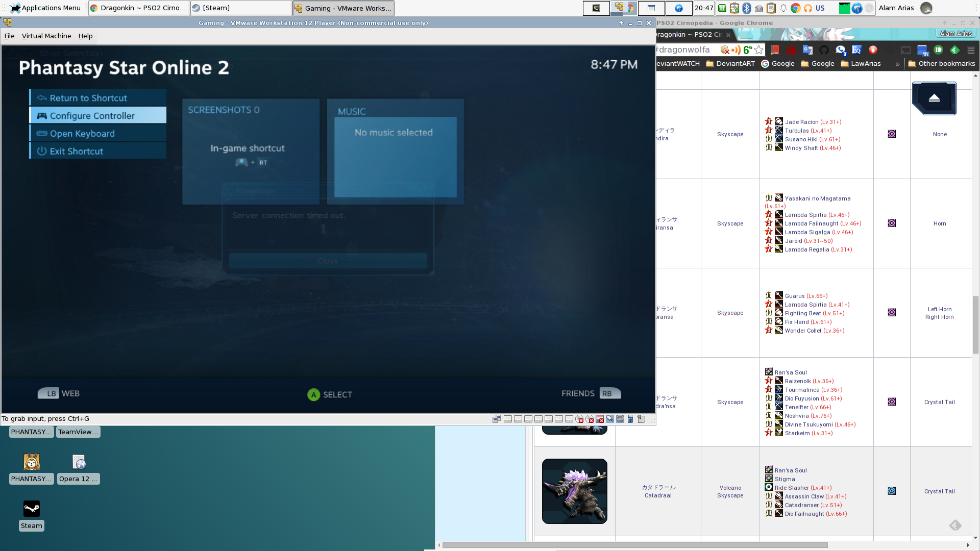Click the calendar 1h extension icon
980x551 pixels.
[922, 50]
